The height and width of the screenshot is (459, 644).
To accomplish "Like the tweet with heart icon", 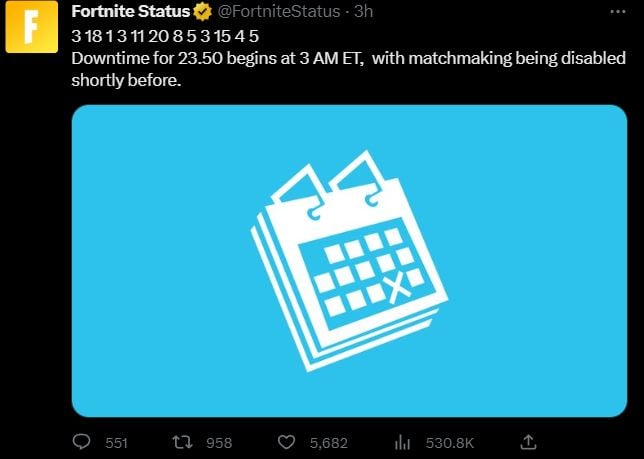I will tap(286, 442).
